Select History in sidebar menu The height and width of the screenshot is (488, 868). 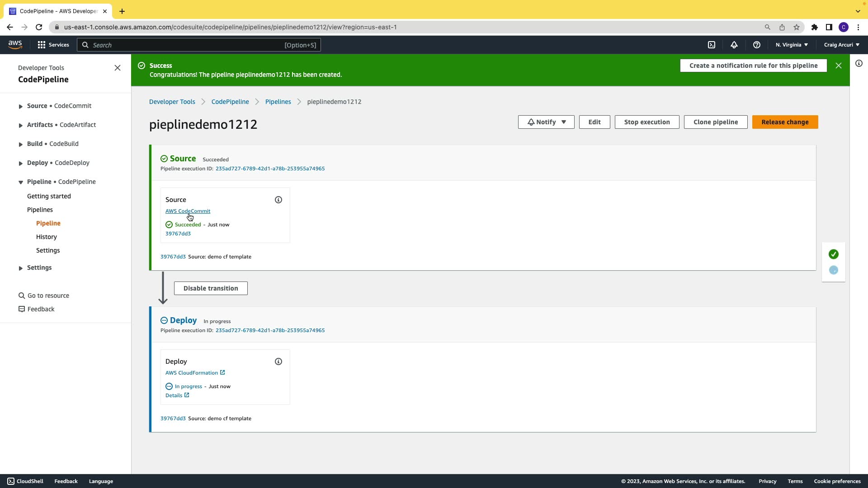coord(47,237)
